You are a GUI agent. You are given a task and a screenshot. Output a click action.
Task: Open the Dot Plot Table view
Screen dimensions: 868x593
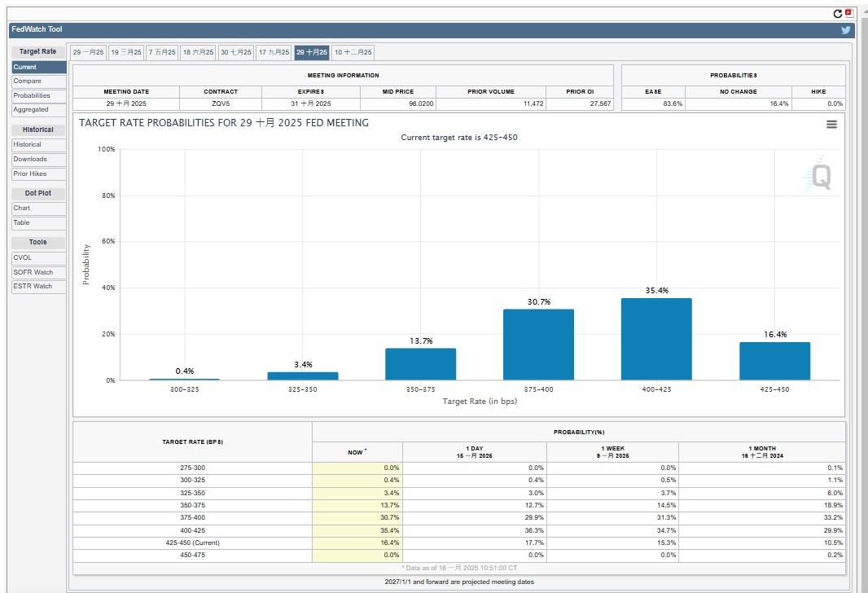coord(38,222)
